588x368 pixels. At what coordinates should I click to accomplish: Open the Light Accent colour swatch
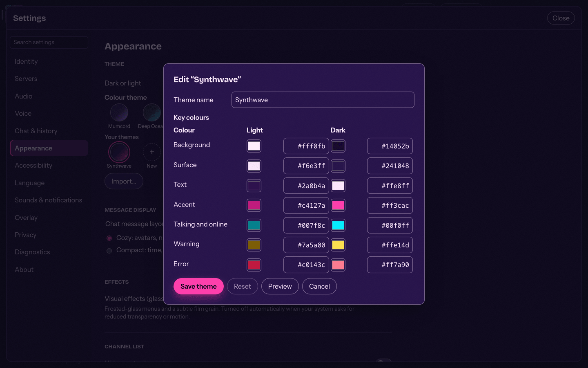point(254,205)
